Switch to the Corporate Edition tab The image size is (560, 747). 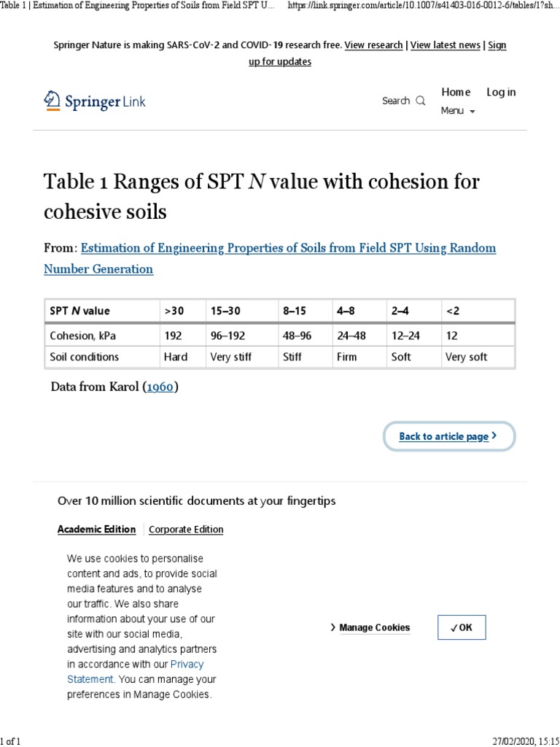point(186,530)
